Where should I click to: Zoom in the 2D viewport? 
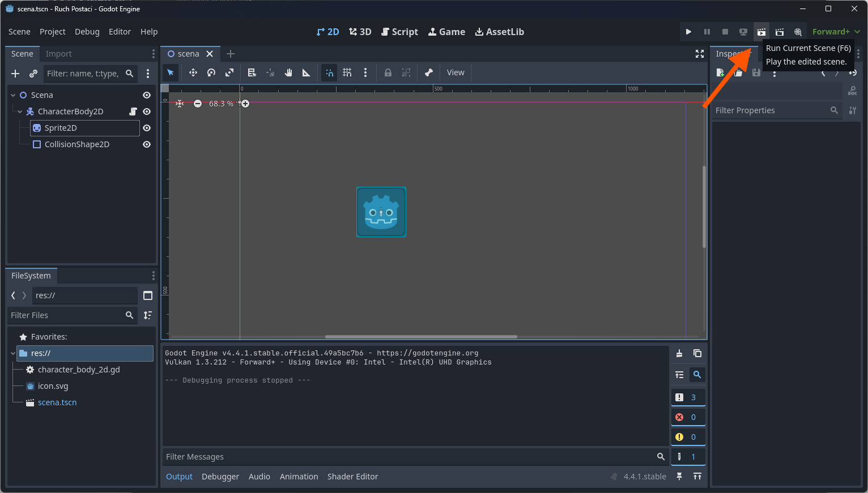pos(245,104)
